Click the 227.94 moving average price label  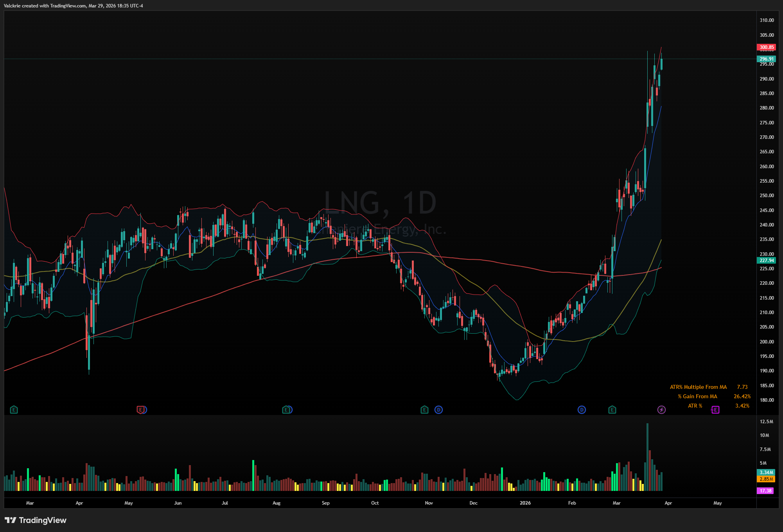coord(767,261)
